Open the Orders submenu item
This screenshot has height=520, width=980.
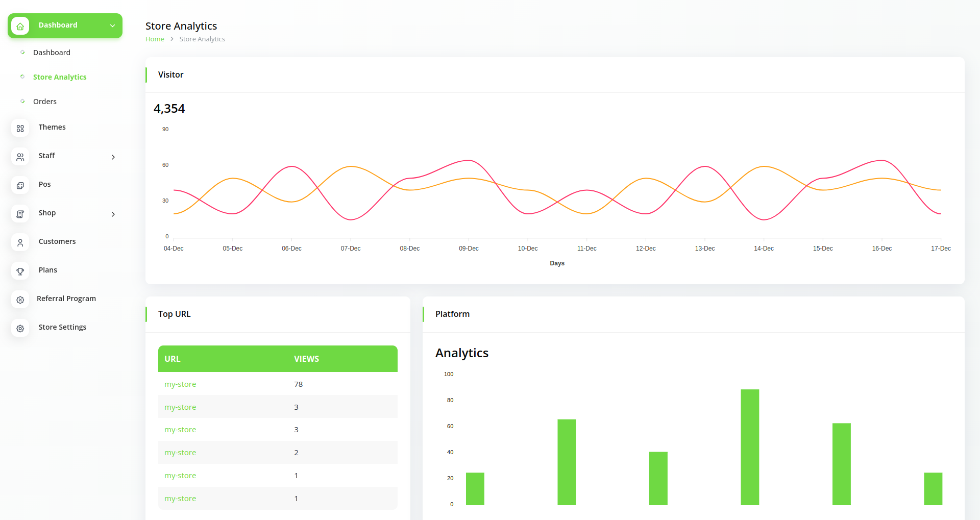tap(45, 102)
